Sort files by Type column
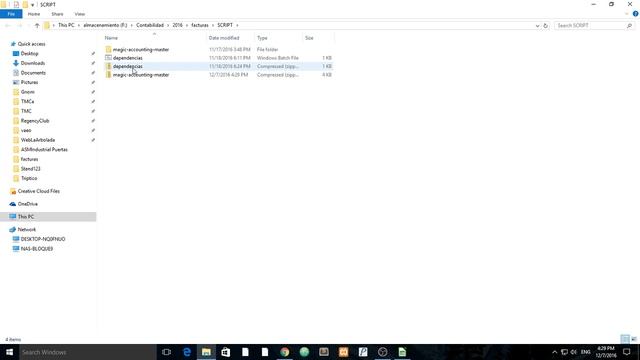The width and height of the screenshot is (640, 360). coord(279,38)
